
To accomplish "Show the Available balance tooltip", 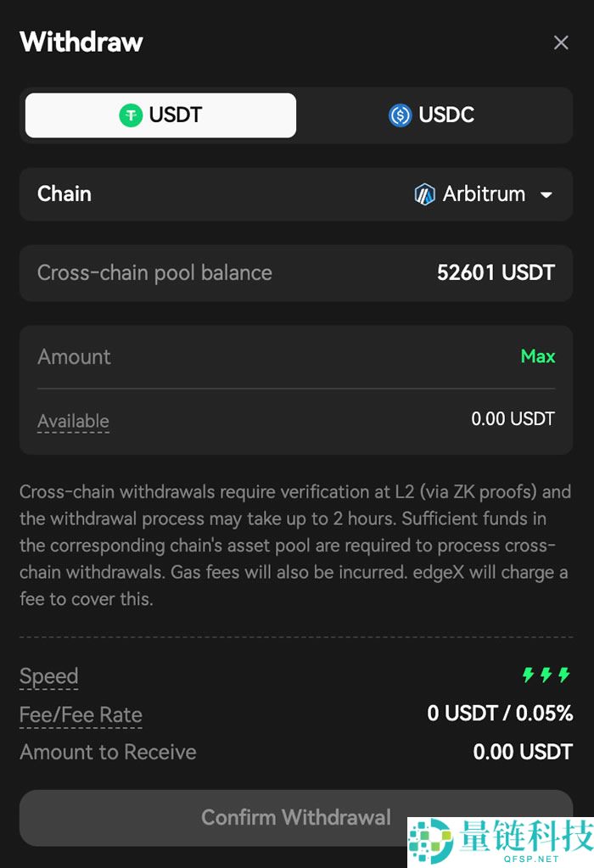I will pos(73,421).
